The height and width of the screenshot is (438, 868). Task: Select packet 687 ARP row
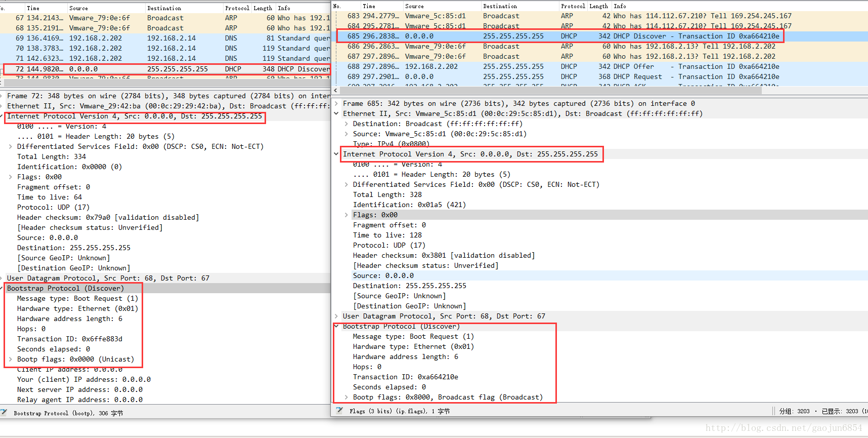pos(599,56)
